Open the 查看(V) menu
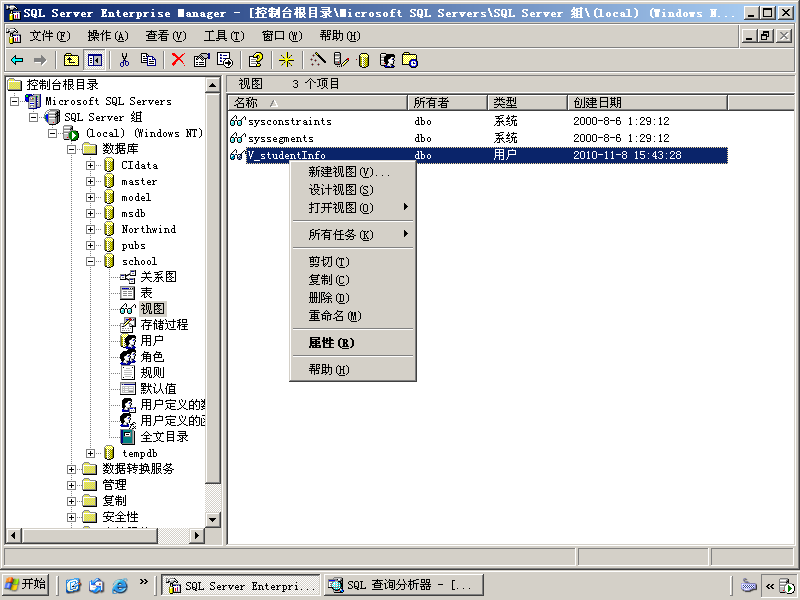This screenshot has width=800, height=600. click(166, 36)
